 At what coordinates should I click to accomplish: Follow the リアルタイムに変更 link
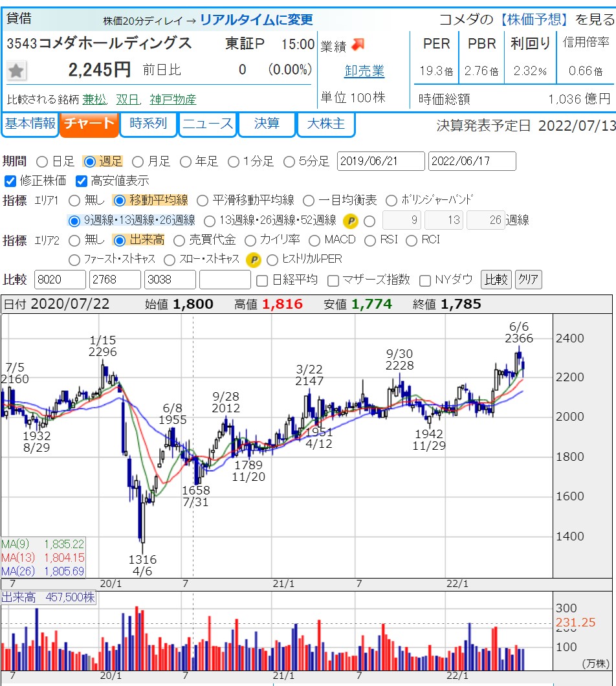point(256,20)
